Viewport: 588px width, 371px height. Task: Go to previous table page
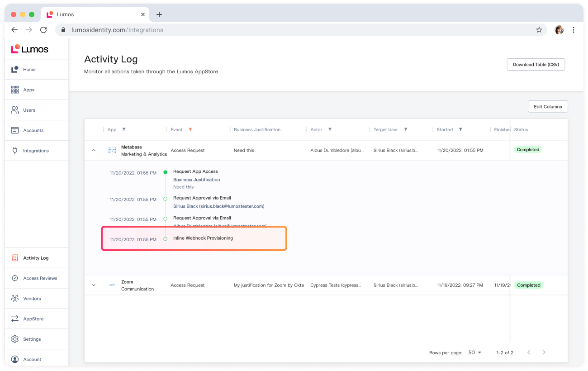coord(528,352)
